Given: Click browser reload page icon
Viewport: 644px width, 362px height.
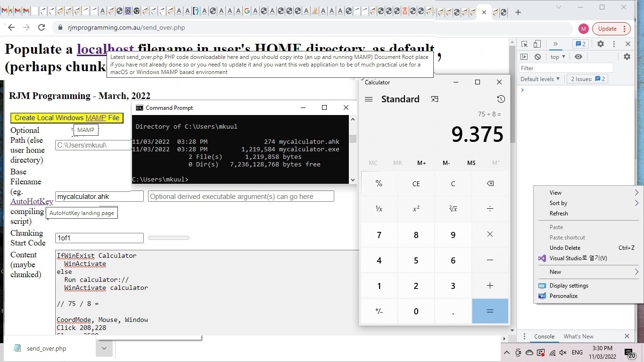Looking at the screenshot, I should click(x=41, y=27).
